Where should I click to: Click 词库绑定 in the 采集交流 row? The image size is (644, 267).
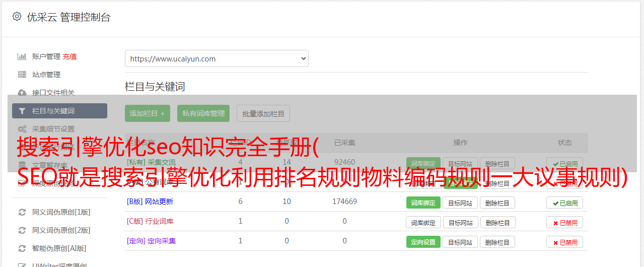coord(423,163)
